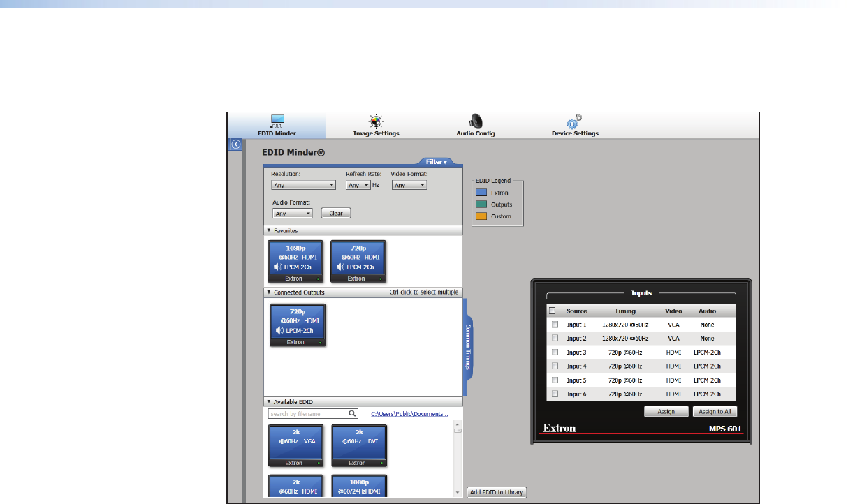Screen dimensions: 855x504
Task: Open the Refresh Rate dropdown
Action: click(358, 186)
